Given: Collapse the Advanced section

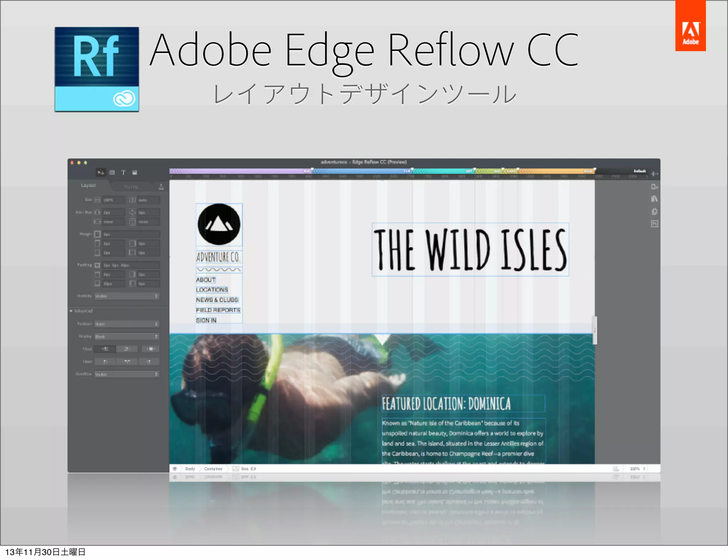Looking at the screenshot, I should click(x=71, y=311).
